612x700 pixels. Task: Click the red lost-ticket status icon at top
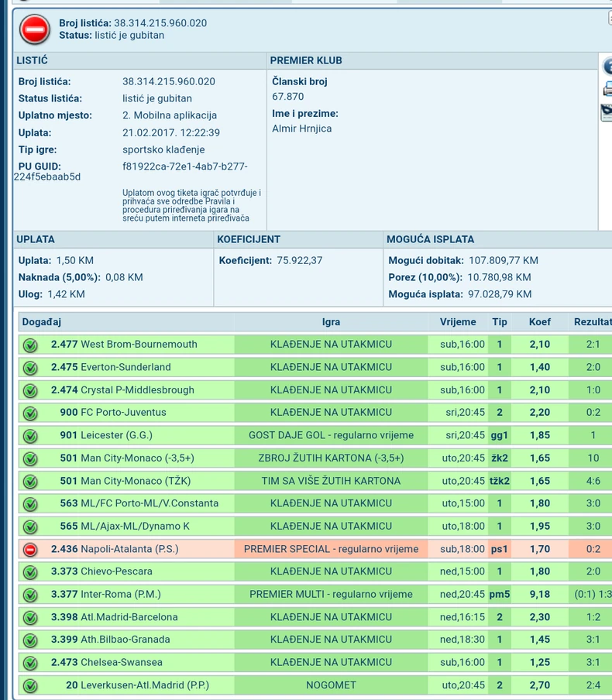click(33, 29)
